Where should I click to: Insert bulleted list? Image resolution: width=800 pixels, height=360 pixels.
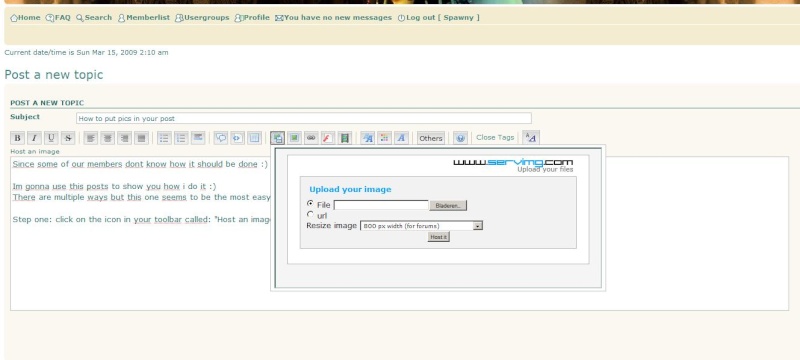(x=164, y=138)
